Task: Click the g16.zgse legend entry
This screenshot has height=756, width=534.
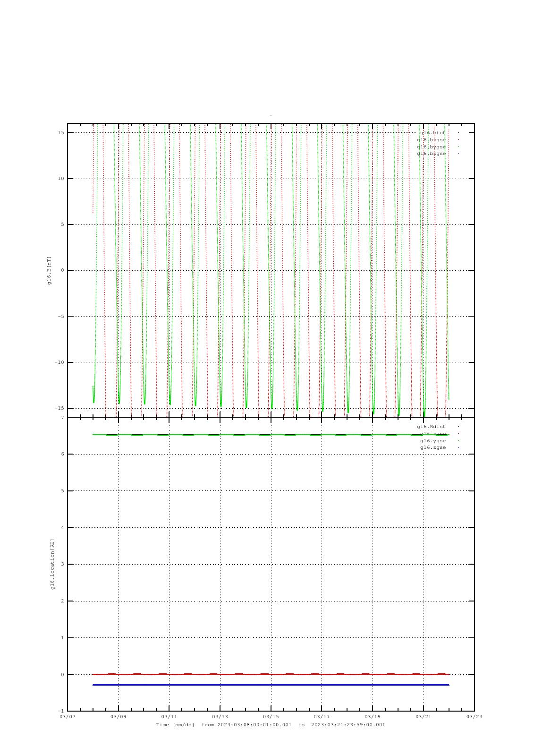Action: click(x=433, y=447)
